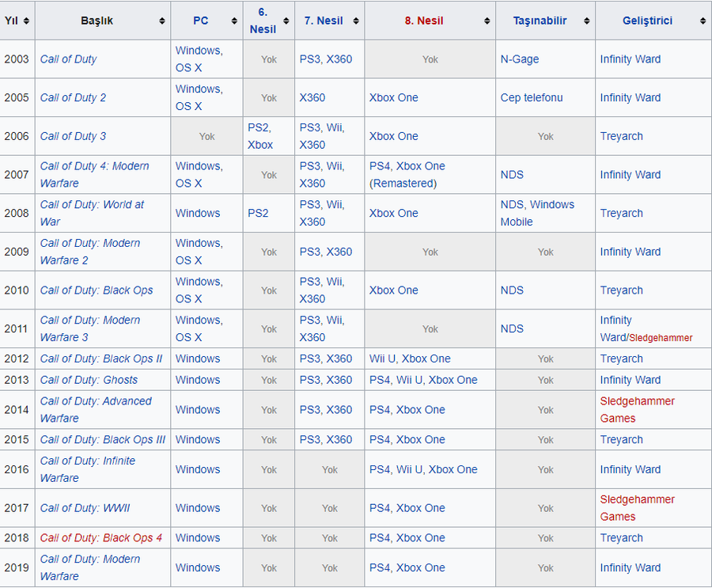Go to Call of Duty: Black Ops link in 2010 row
The image size is (712, 588).
tap(97, 290)
